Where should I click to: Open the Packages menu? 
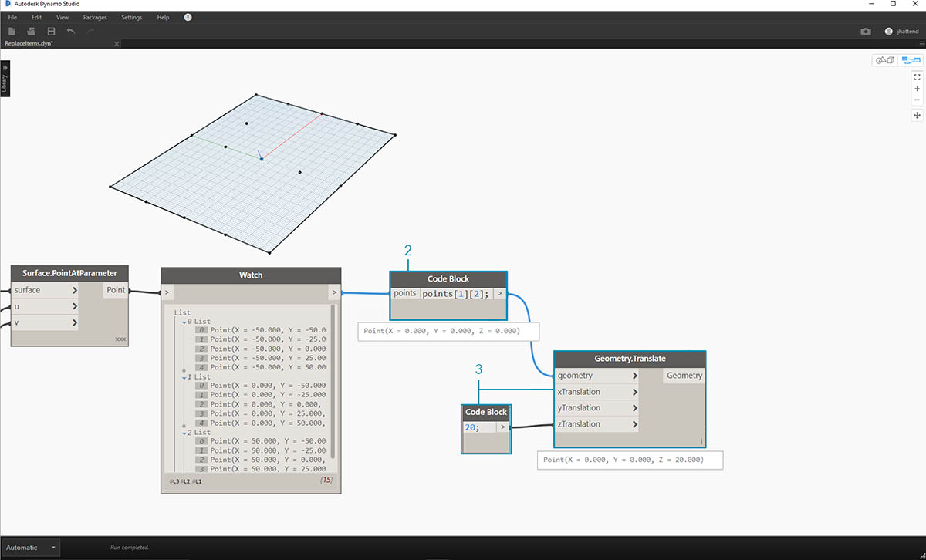click(x=95, y=17)
